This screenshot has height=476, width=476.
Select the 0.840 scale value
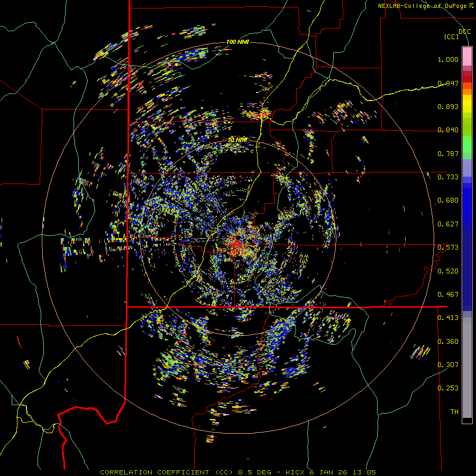[448, 130]
